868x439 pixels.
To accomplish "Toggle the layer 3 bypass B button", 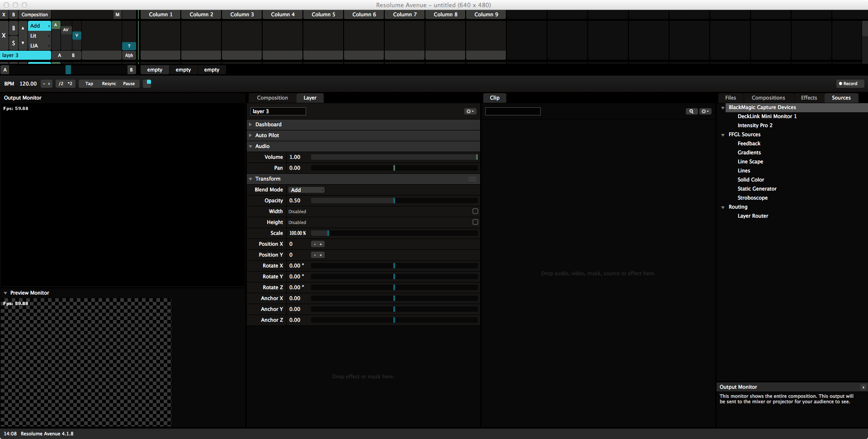I will click(x=14, y=28).
